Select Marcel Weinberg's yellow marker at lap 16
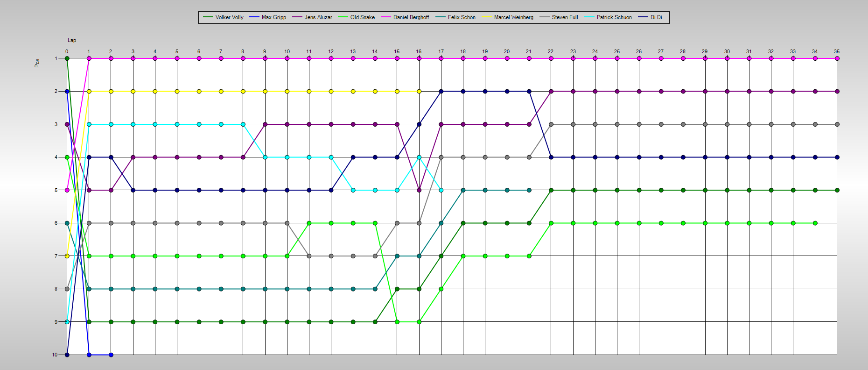The image size is (868, 370). (x=419, y=92)
